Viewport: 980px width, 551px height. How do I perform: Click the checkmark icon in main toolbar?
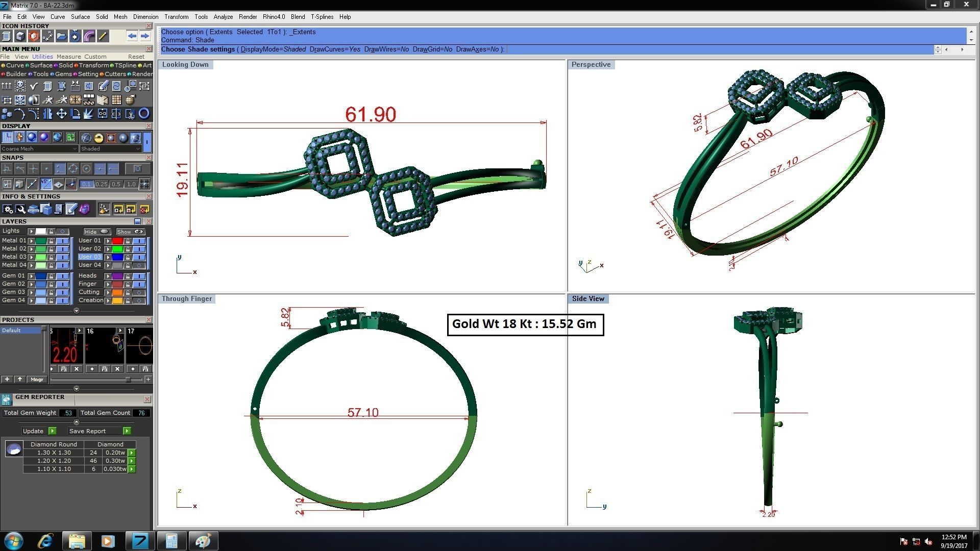point(34,86)
